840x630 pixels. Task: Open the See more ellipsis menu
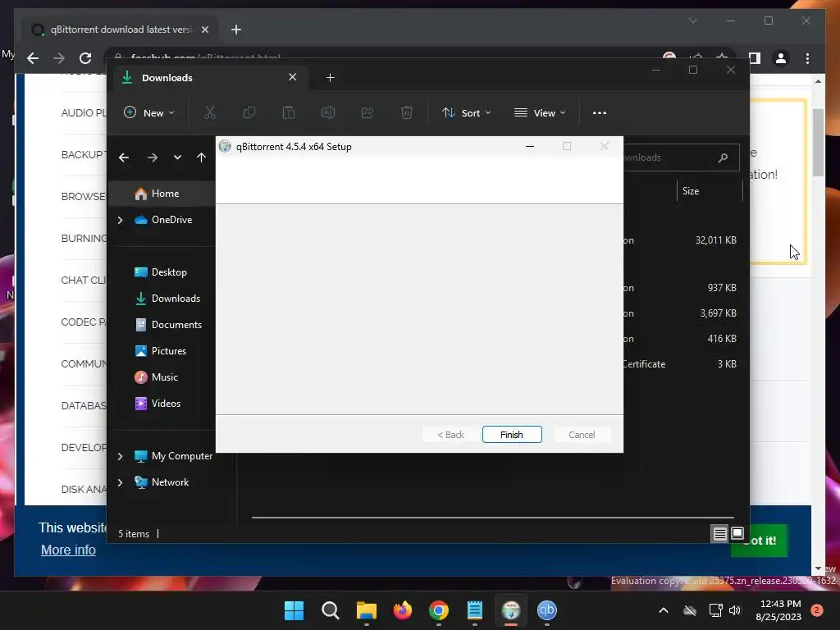(x=600, y=112)
